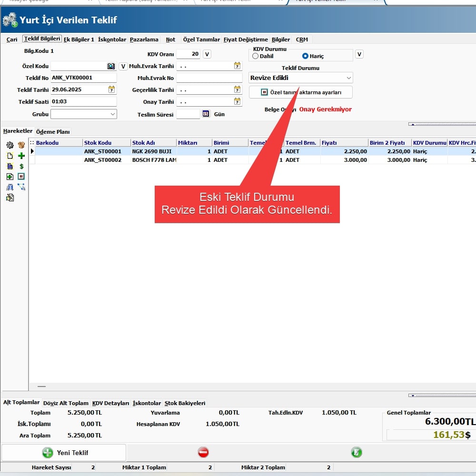This screenshot has width=476, height=476.
Task: Click the trash bin icon in left toolbar
Action: pos(10,187)
